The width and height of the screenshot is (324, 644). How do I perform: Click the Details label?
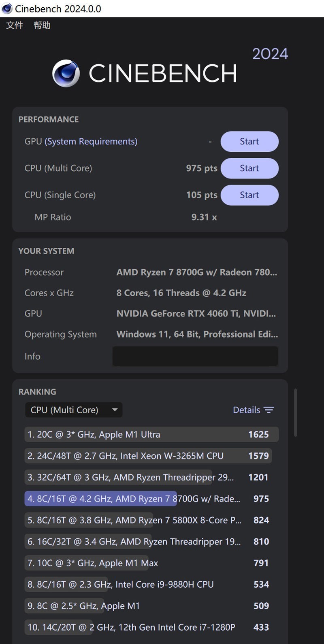click(x=246, y=410)
